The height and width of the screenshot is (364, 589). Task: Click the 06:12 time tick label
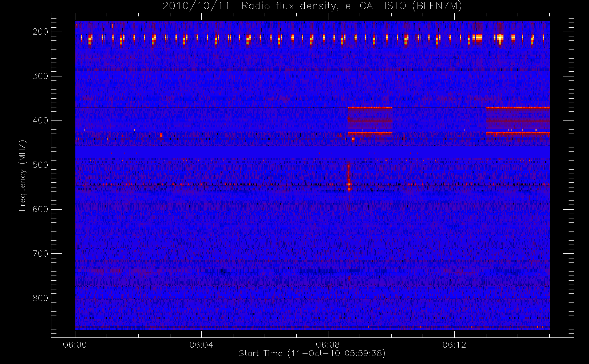click(x=454, y=345)
